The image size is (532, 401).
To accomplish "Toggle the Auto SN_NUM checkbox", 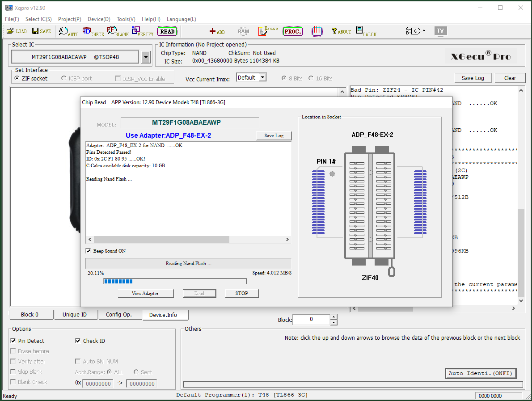I will point(78,361).
